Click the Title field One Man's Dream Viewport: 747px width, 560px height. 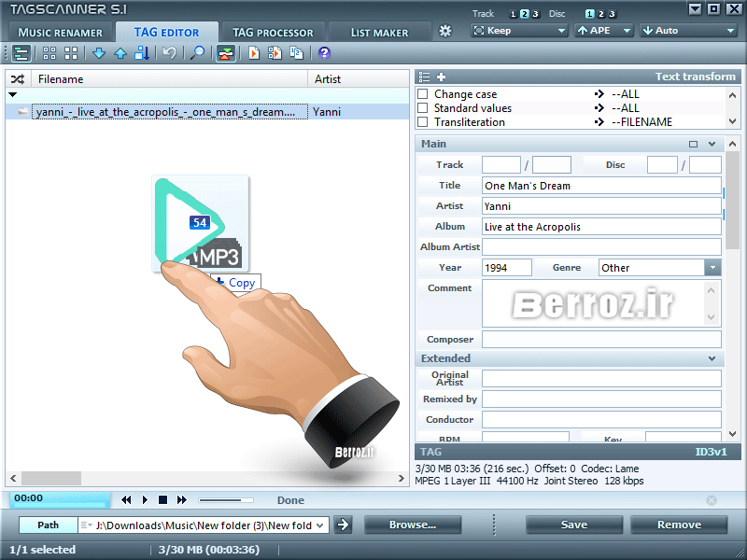pos(601,186)
